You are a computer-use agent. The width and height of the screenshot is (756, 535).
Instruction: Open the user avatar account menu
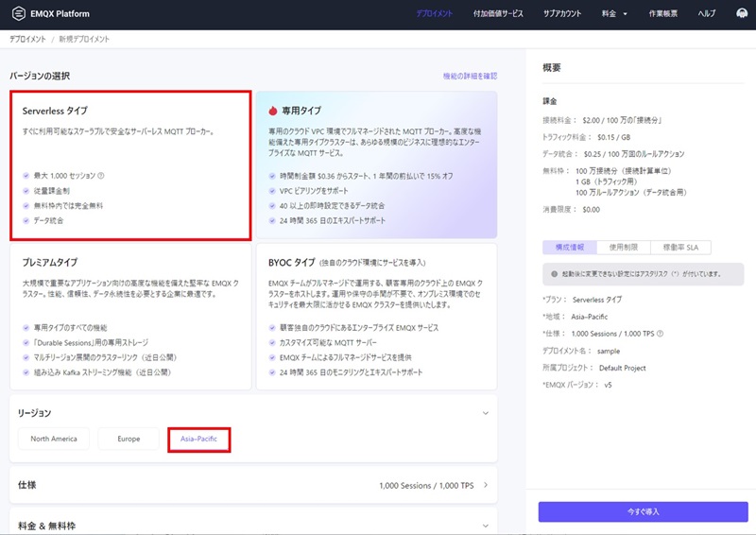[742, 13]
